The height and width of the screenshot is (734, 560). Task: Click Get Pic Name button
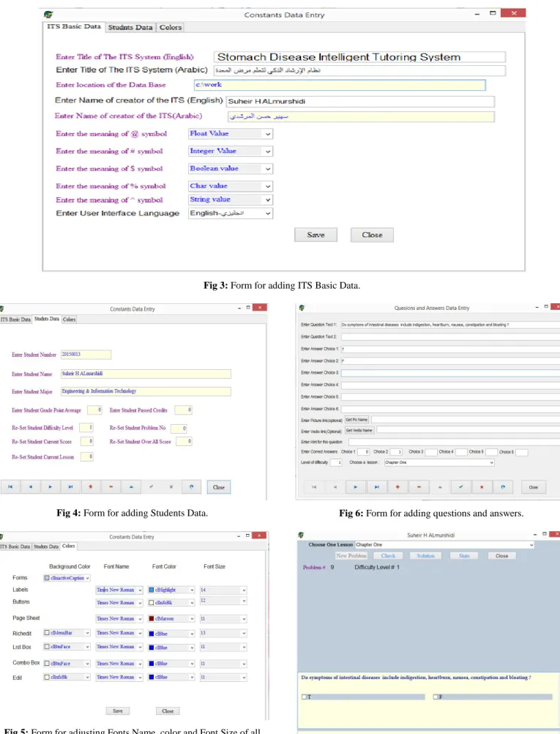click(x=356, y=420)
